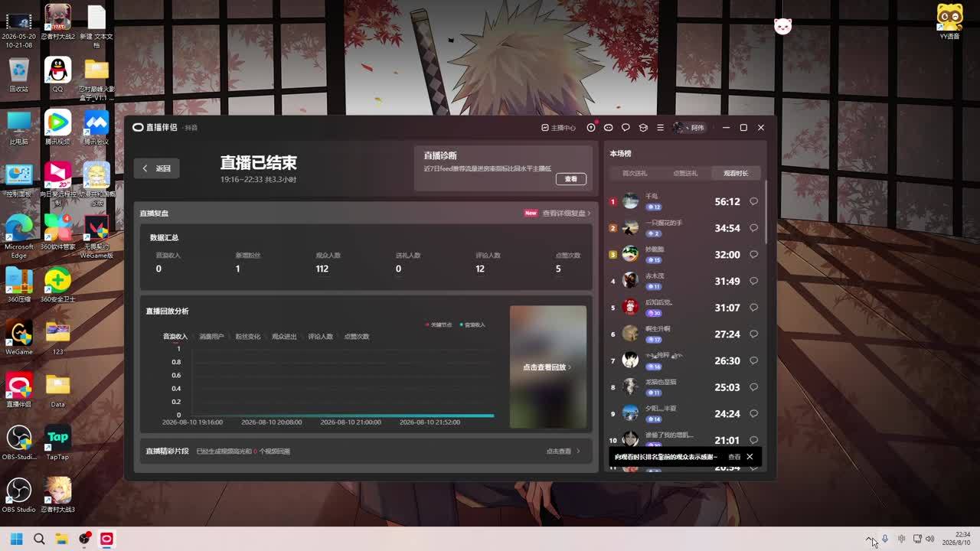980x551 pixels.
Task: Switch to 直播伴侣 in the taskbar
Action: tap(107, 540)
